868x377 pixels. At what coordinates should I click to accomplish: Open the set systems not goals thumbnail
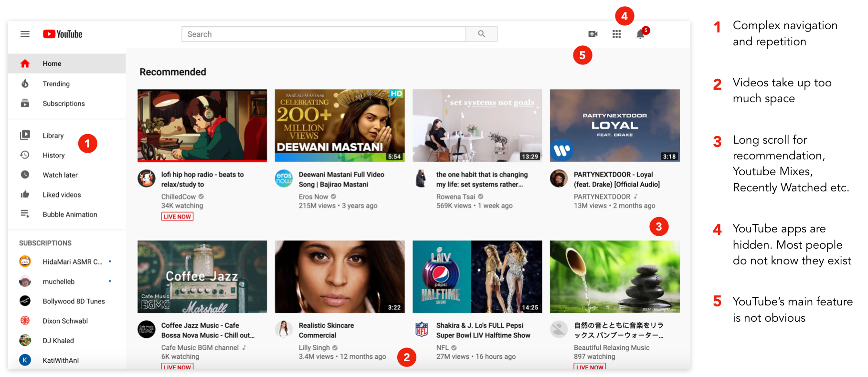pyautogui.click(x=477, y=126)
